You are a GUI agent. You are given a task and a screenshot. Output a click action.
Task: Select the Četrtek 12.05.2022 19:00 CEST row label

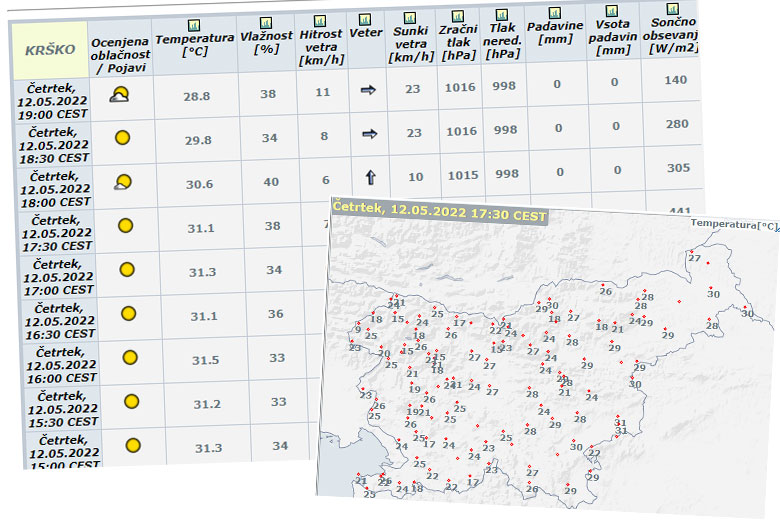point(53,100)
